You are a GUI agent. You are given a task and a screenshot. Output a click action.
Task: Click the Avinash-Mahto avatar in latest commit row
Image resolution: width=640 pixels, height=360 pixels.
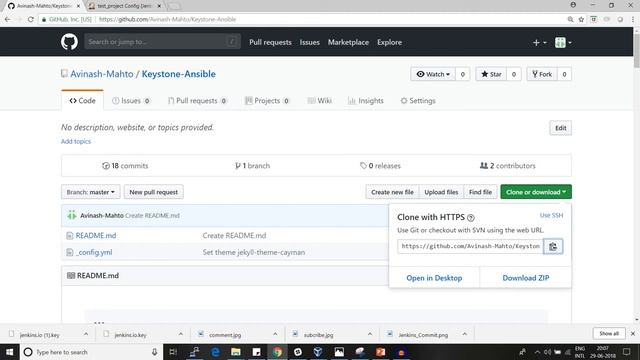click(x=72, y=215)
